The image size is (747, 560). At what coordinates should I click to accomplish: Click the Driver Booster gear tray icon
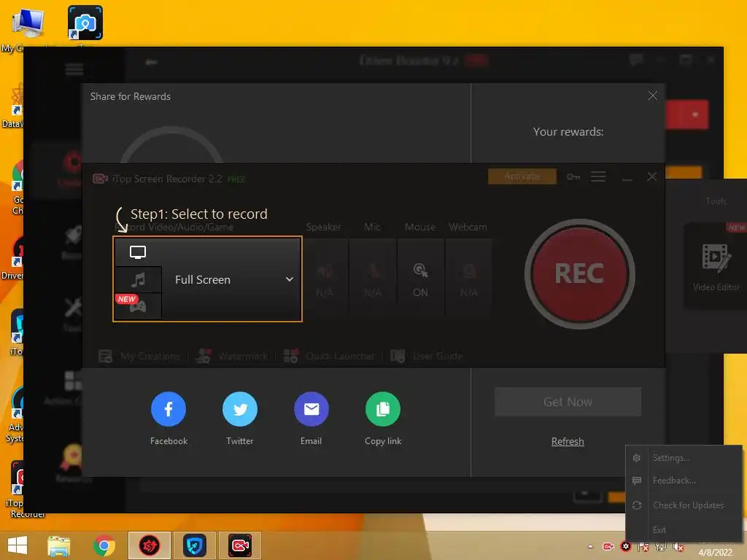point(626,547)
